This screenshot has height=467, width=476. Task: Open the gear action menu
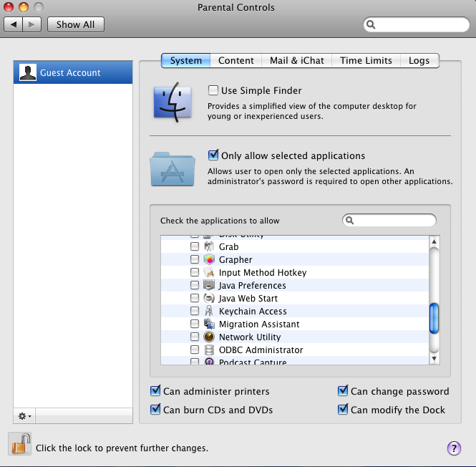pos(24,416)
